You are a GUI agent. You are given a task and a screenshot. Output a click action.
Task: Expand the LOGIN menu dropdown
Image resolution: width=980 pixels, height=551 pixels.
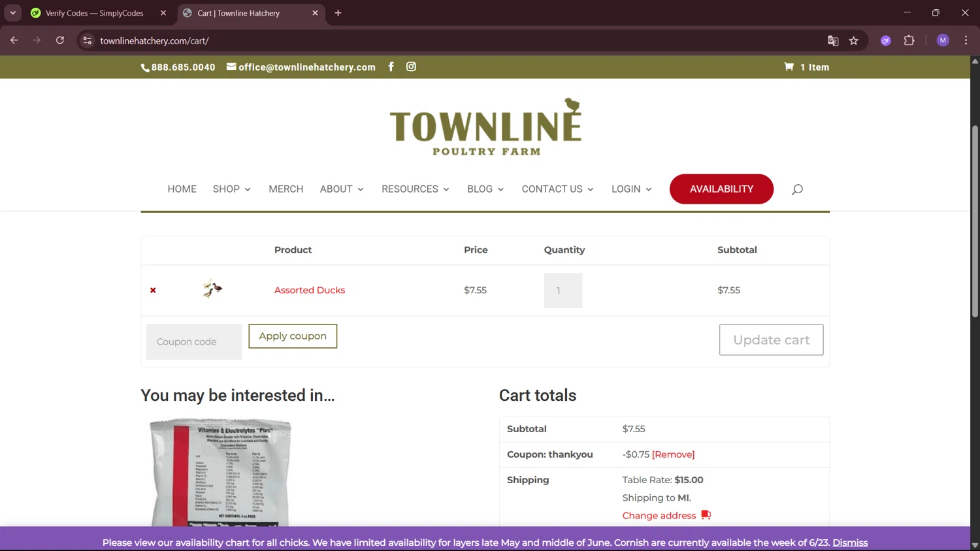pyautogui.click(x=632, y=189)
